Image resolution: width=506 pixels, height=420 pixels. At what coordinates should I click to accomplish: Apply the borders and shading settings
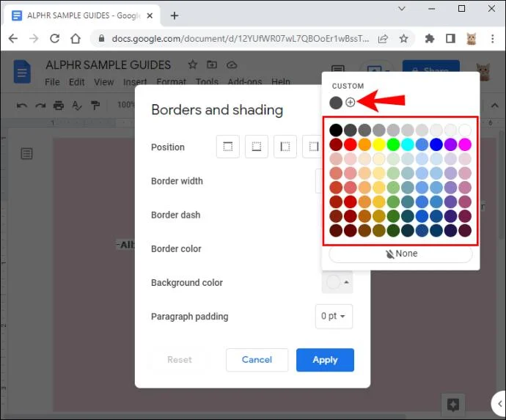[x=325, y=360]
